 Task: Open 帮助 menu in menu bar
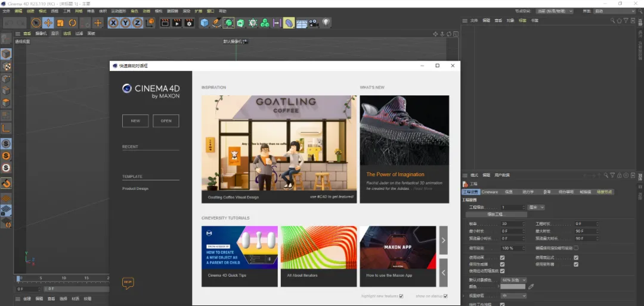(222, 11)
